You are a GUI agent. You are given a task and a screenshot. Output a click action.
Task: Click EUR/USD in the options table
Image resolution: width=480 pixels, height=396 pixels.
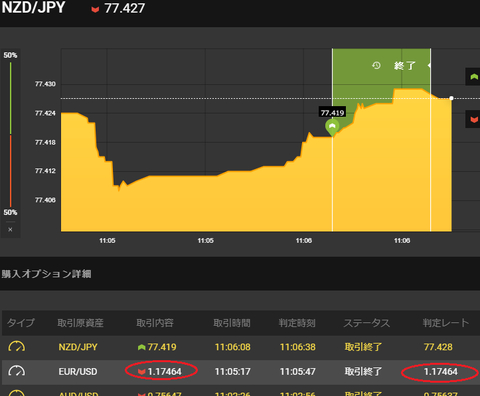coord(78,372)
